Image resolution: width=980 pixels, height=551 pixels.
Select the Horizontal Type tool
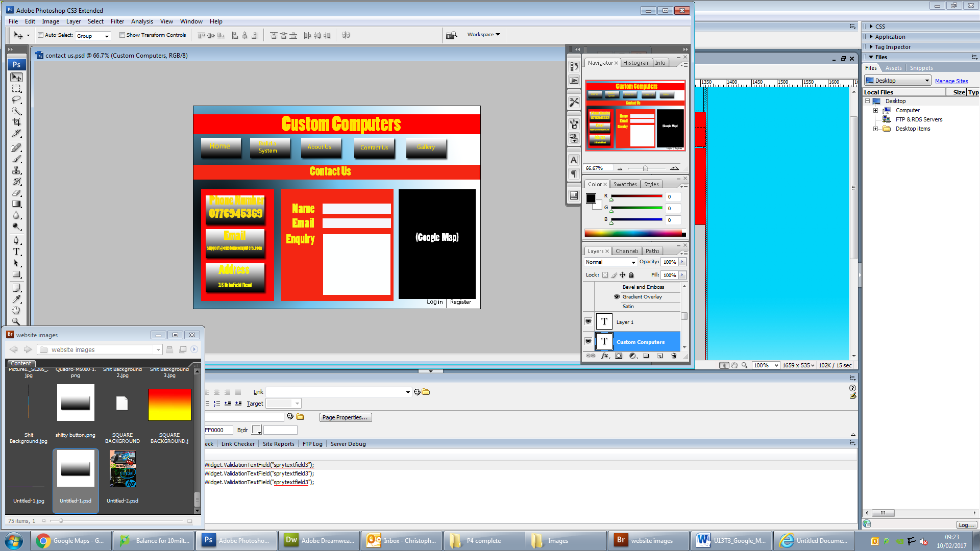tap(16, 252)
